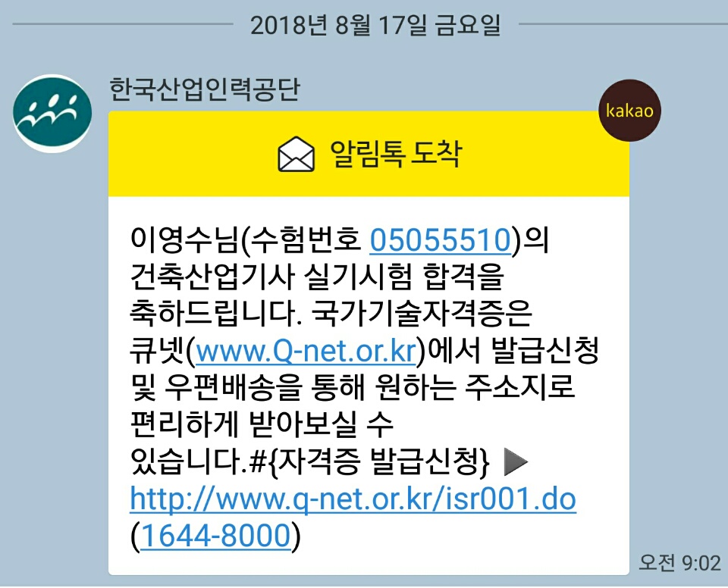Tap the sender name 한국산업인력공단

(205, 89)
